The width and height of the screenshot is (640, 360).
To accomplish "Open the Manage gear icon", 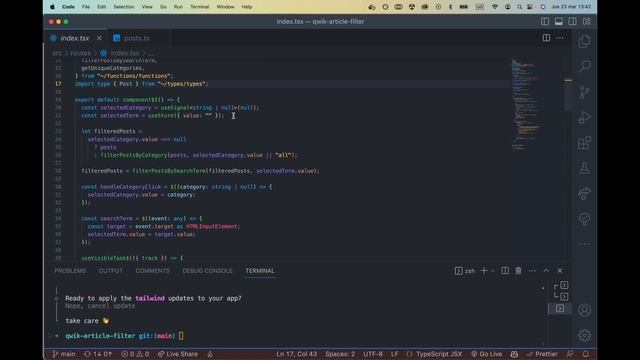I will point(584,335).
